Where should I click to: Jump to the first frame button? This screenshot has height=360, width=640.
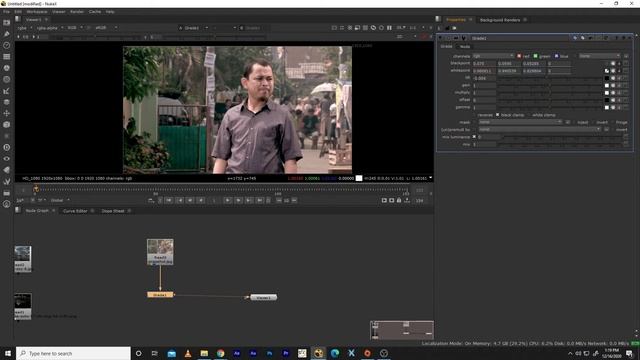(169, 200)
